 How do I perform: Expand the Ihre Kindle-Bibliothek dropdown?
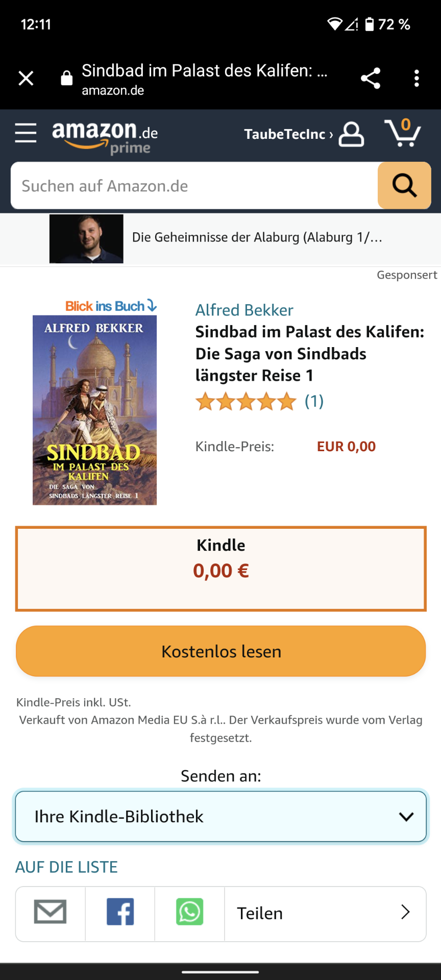220,816
